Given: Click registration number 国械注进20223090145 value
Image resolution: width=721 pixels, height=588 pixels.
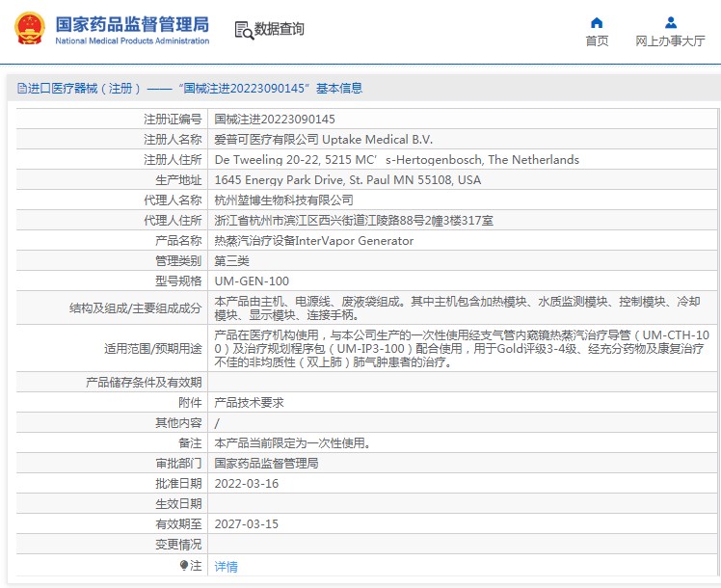Looking at the screenshot, I should [275, 120].
